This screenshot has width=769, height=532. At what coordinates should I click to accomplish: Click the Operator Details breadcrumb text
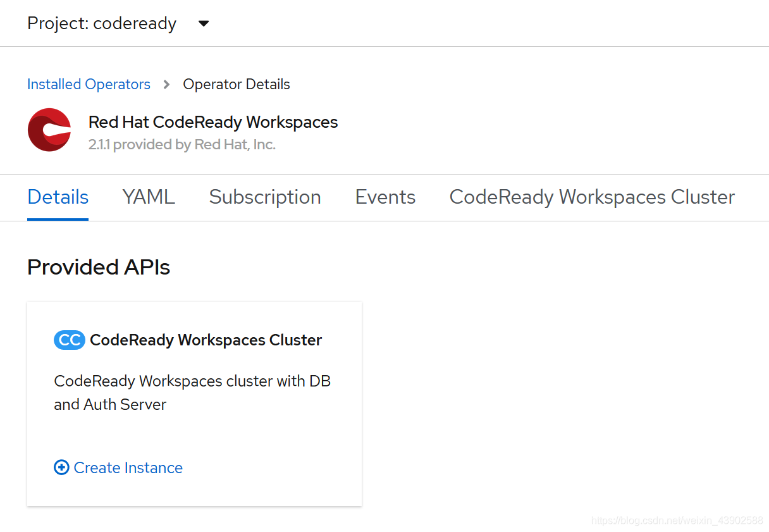pyautogui.click(x=237, y=84)
